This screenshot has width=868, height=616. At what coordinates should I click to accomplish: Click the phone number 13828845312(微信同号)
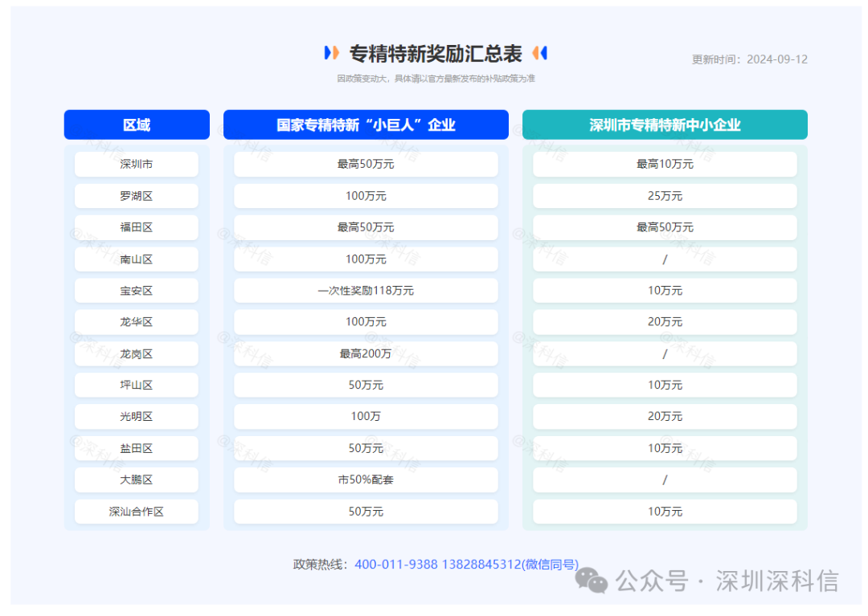[x=510, y=564]
